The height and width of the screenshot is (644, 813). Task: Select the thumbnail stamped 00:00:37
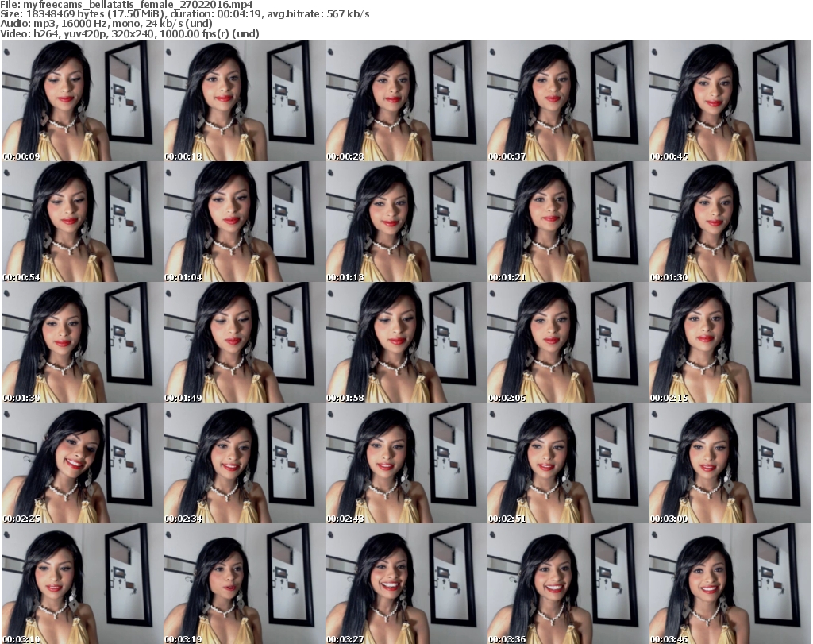[568, 101]
